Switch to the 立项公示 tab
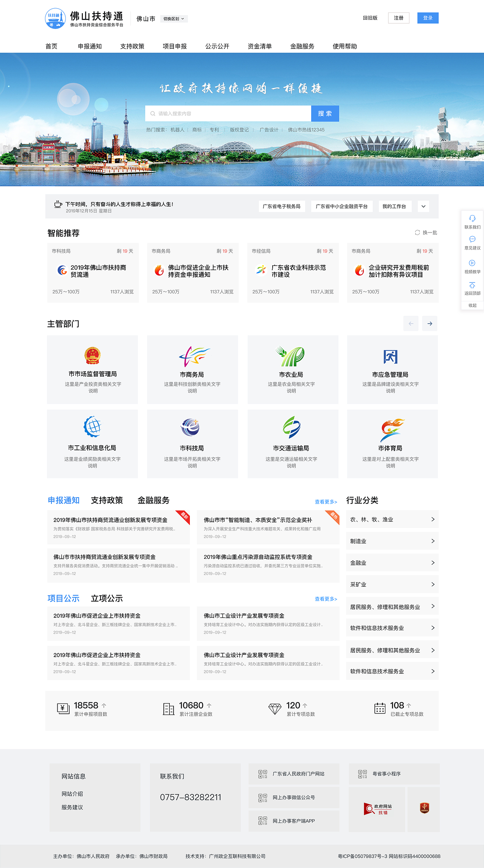Screen dimensions: 484x868 tap(107, 598)
